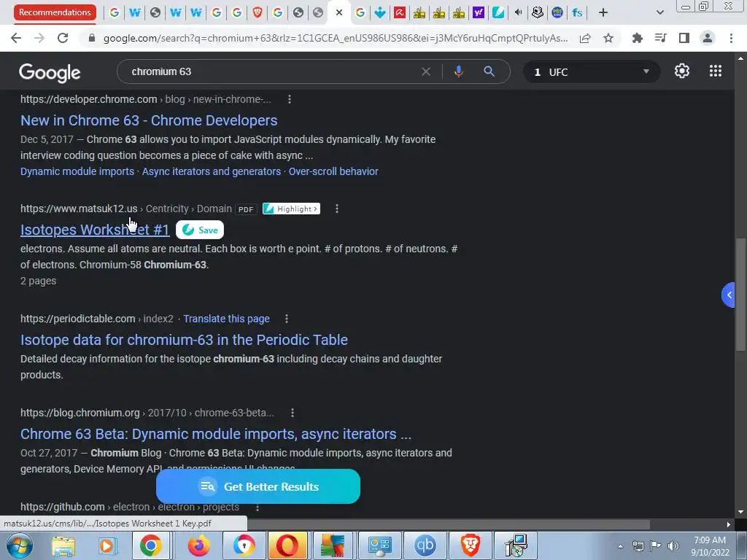Open Dynamic module imports sitelink
This screenshot has width=747, height=560.
point(77,171)
